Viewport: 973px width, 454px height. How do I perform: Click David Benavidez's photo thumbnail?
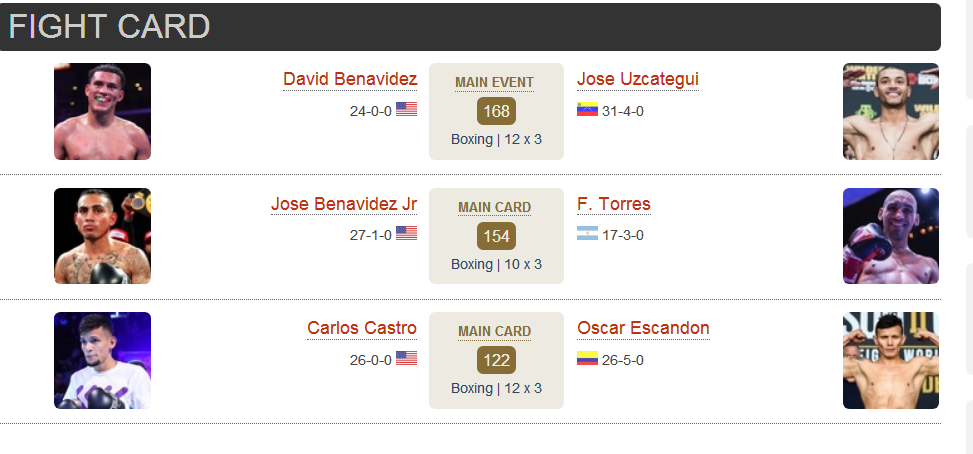[x=102, y=112]
